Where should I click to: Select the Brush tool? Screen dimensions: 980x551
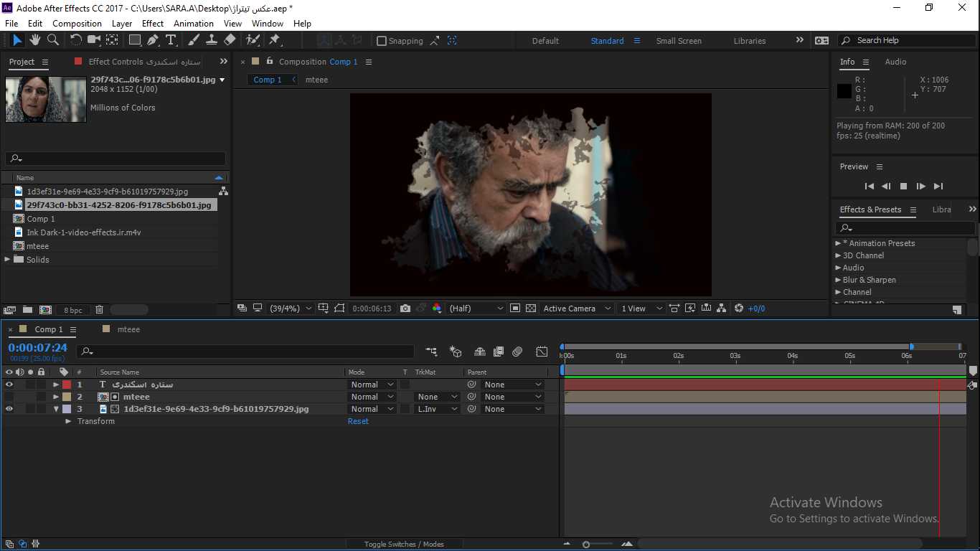tap(194, 40)
